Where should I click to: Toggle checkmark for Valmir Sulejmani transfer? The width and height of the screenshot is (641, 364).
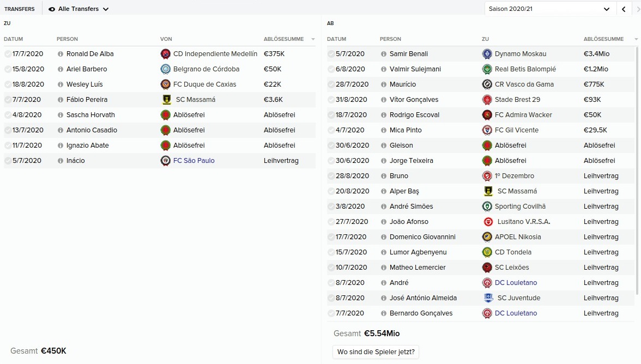[x=331, y=69]
